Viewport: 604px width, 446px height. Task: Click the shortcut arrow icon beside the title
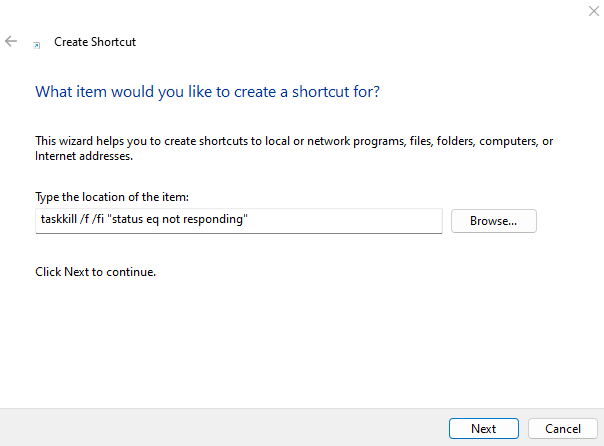[x=37, y=45]
